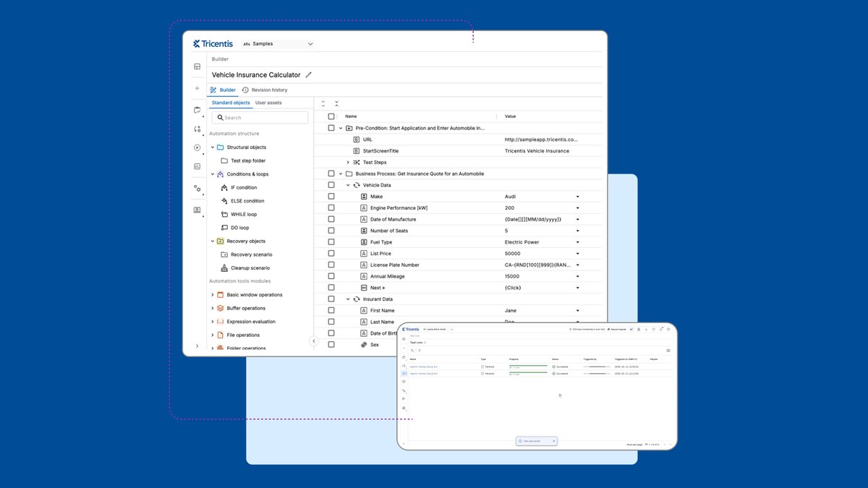Open the settings gears icon in left sidebar
The height and width of the screenshot is (488, 868).
[x=197, y=188]
